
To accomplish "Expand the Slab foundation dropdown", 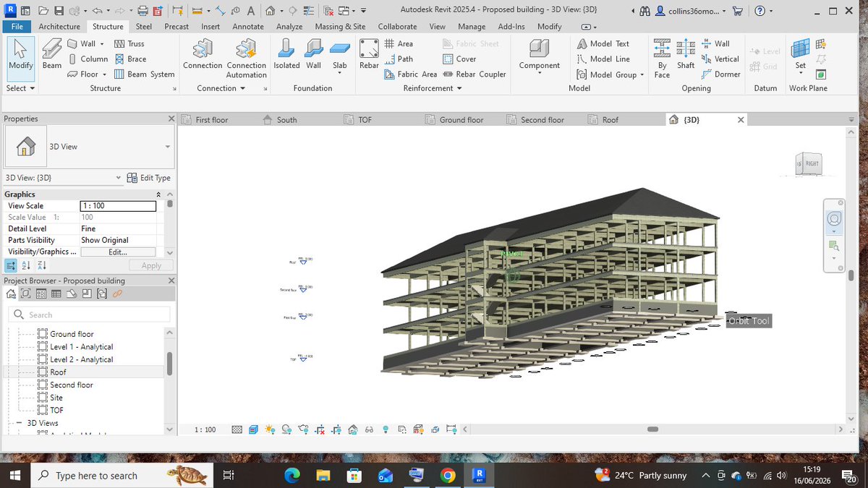I will pyautogui.click(x=339, y=72).
